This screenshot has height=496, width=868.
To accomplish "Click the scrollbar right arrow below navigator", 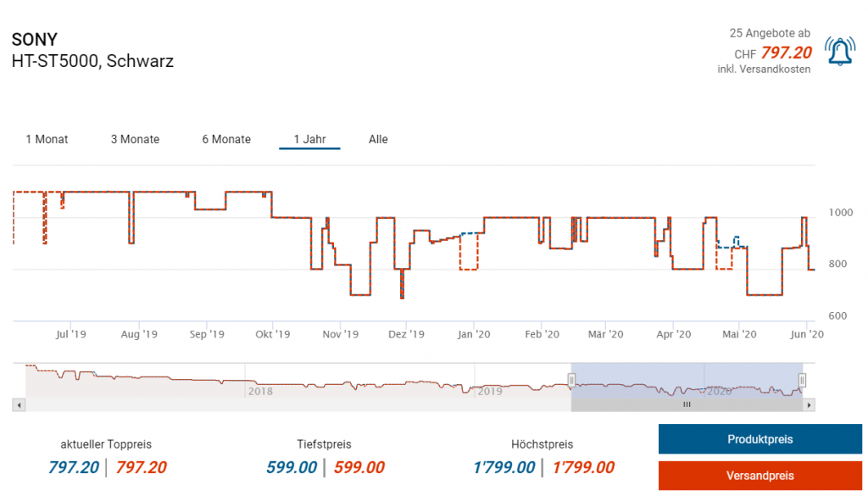I will (810, 405).
